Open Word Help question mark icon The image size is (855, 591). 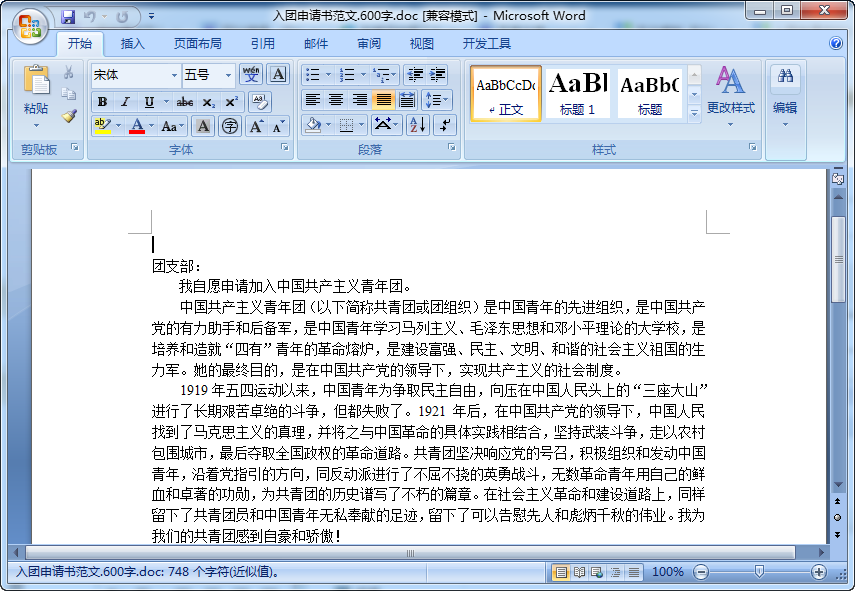836,43
